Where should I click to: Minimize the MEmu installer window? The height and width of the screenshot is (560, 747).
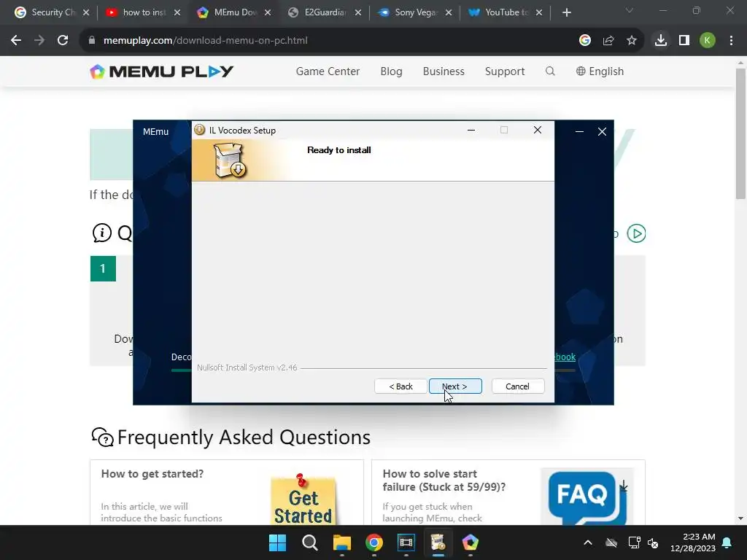click(x=579, y=131)
